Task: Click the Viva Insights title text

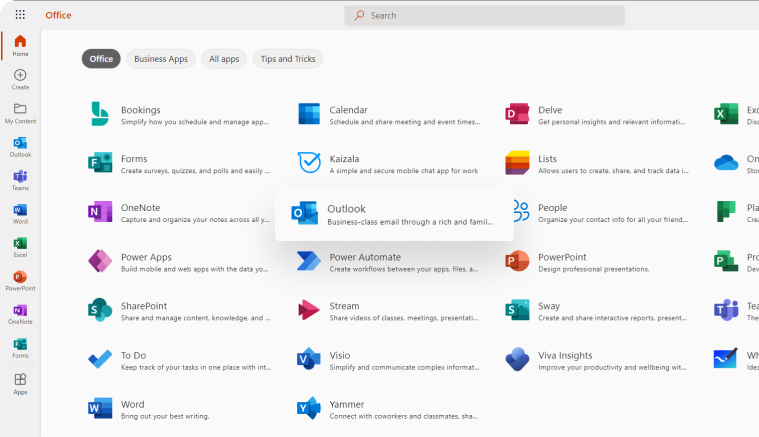Action: click(565, 355)
